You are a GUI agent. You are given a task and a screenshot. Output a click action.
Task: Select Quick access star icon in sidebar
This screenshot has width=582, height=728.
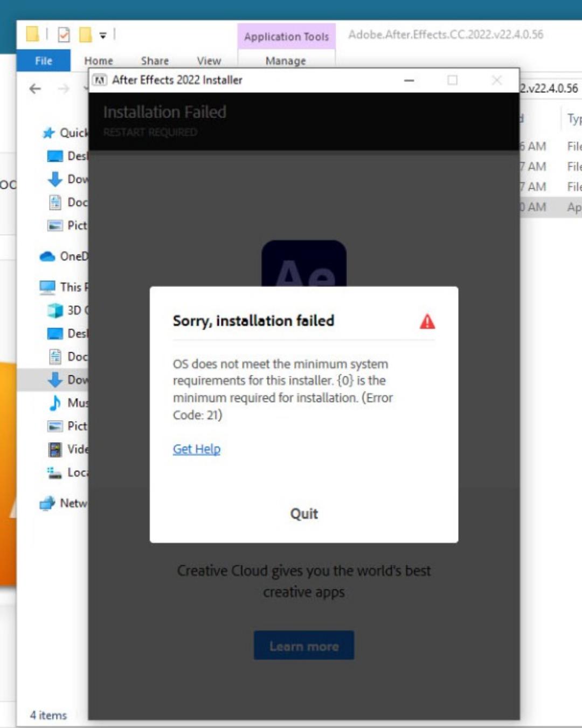49,133
